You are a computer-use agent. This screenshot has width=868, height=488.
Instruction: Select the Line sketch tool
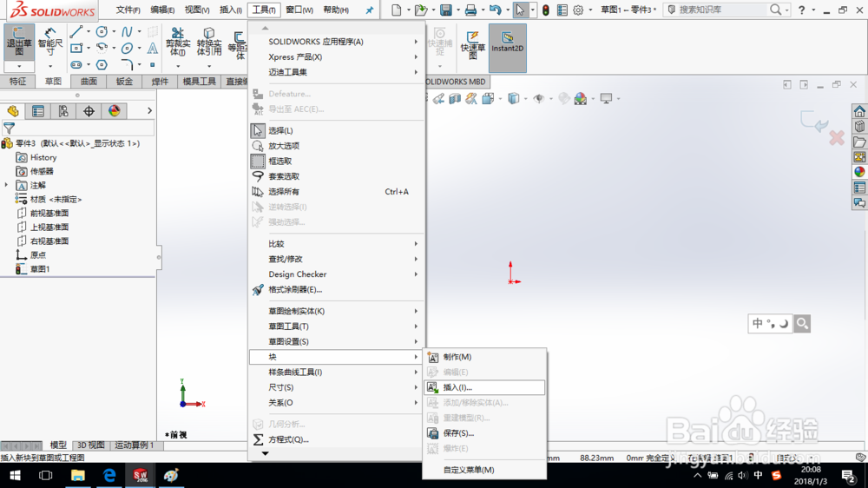76,31
